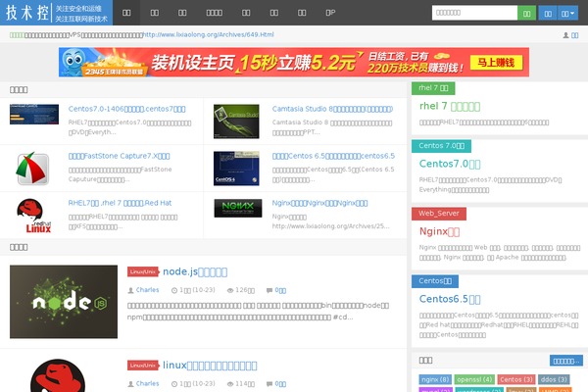The image size is (588, 392).
Task: Open the lixiaolong.org/Archives/649.Html notice link
Action: (209, 34)
